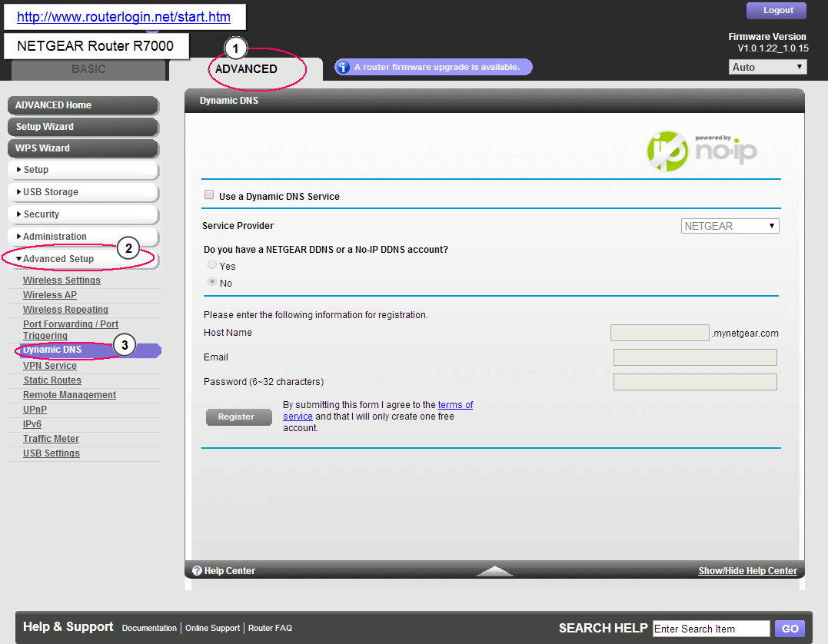
Task: Click the GO search button
Action: pyautogui.click(x=790, y=629)
